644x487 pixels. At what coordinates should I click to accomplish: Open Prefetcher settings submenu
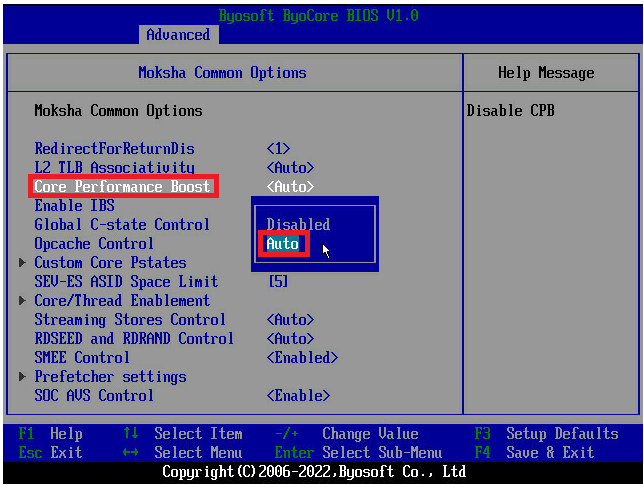coord(110,377)
